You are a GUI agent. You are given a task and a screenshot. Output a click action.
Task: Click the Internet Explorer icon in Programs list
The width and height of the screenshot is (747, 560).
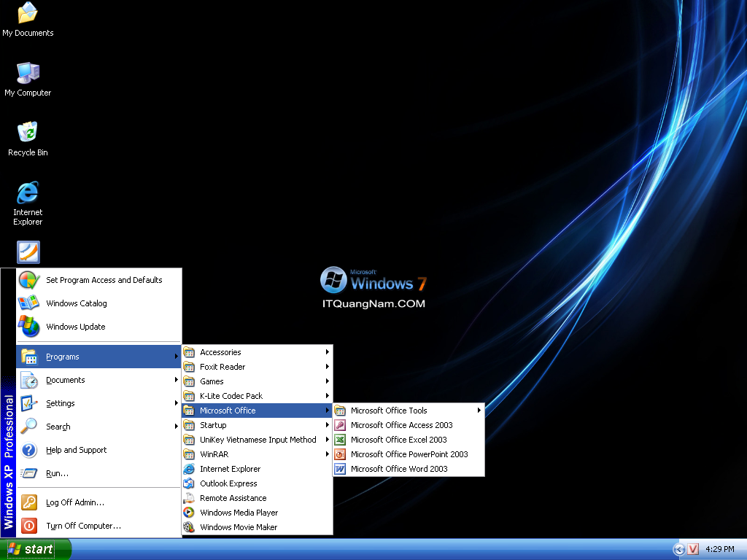coord(189,469)
